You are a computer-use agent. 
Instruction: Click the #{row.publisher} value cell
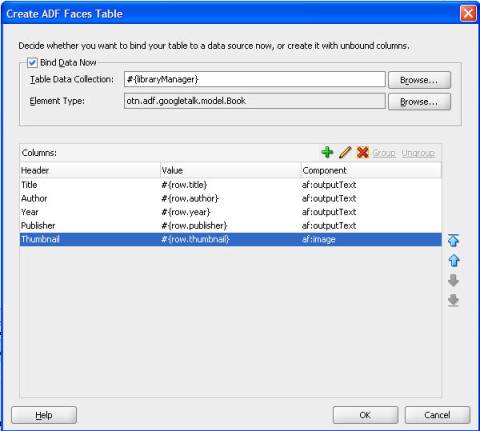click(231, 226)
